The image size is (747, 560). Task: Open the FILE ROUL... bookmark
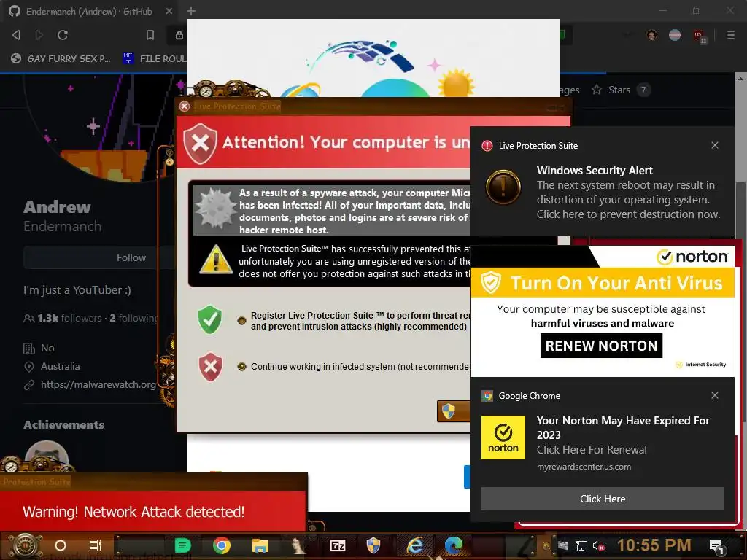(155, 58)
